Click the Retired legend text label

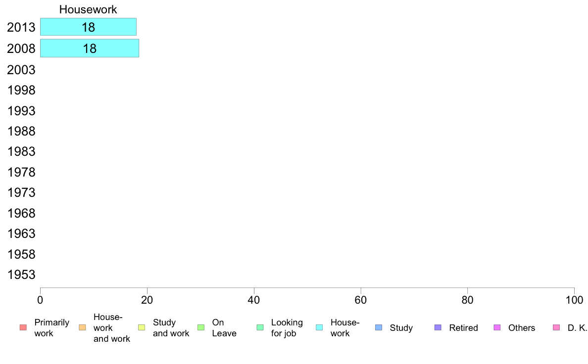[463, 327]
